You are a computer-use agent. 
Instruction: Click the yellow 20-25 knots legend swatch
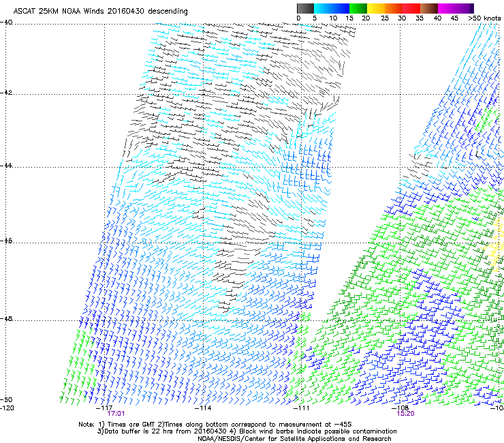[376, 8]
